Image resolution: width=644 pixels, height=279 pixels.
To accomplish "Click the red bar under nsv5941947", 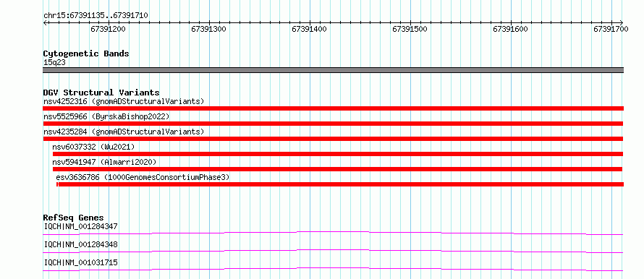I will tap(337, 169).
